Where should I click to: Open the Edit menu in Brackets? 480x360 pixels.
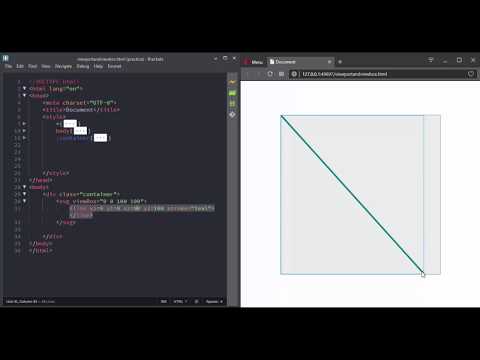[x=20, y=66]
